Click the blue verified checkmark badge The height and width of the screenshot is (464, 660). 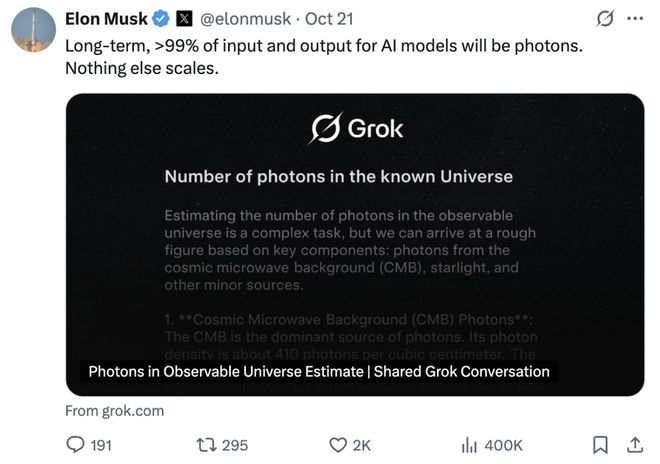click(x=159, y=19)
